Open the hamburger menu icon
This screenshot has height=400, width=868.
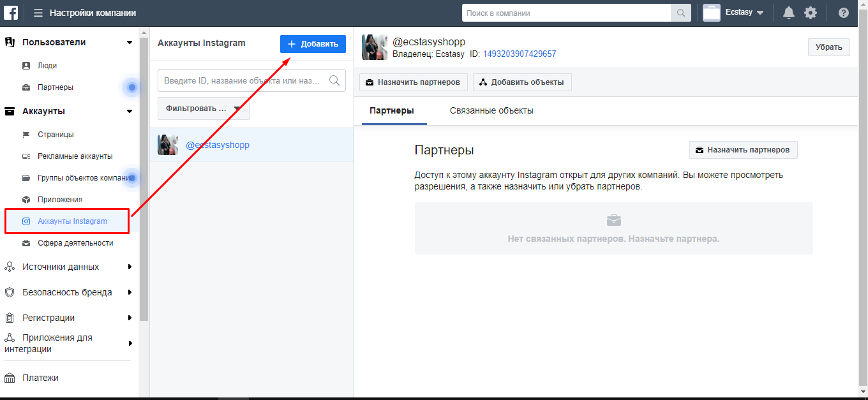[x=38, y=13]
